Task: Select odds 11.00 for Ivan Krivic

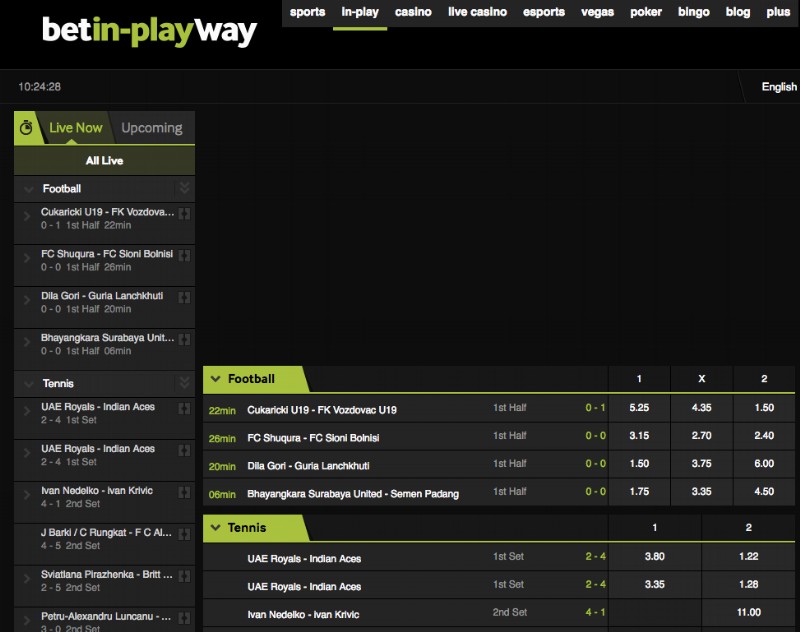Action: click(748, 613)
